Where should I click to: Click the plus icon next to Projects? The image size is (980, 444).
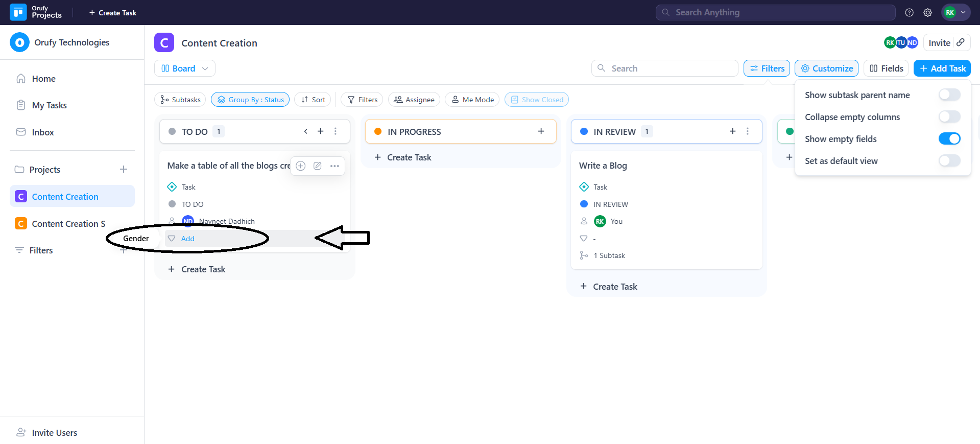pyautogui.click(x=124, y=169)
